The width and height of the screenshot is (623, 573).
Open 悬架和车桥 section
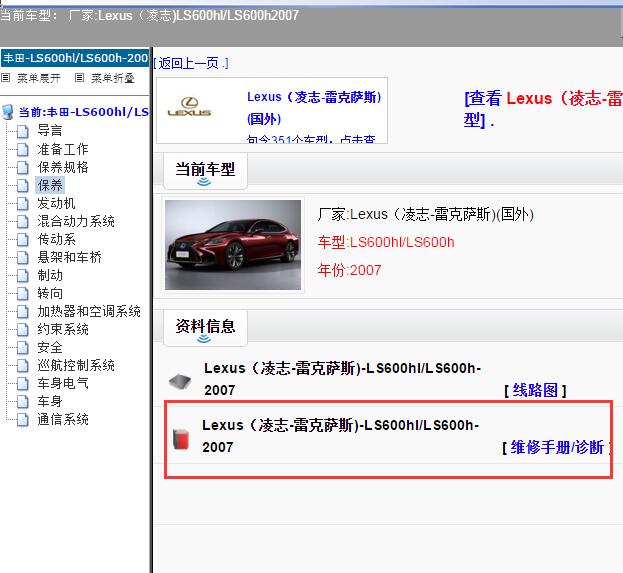click(x=70, y=257)
